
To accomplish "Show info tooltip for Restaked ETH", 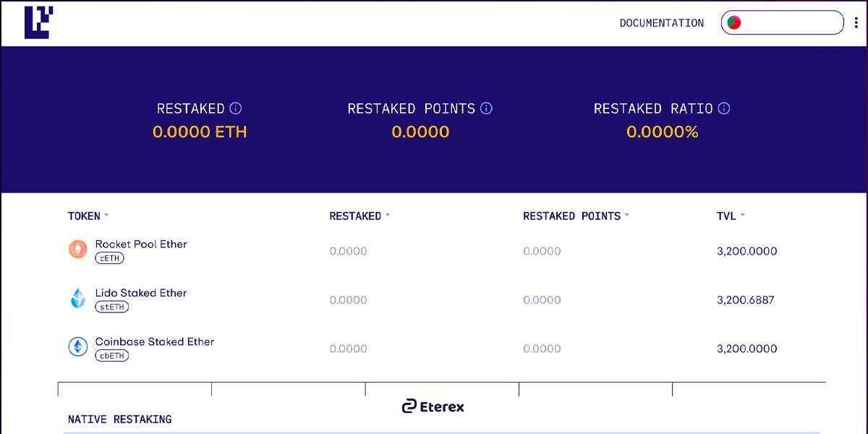I will point(236,109).
